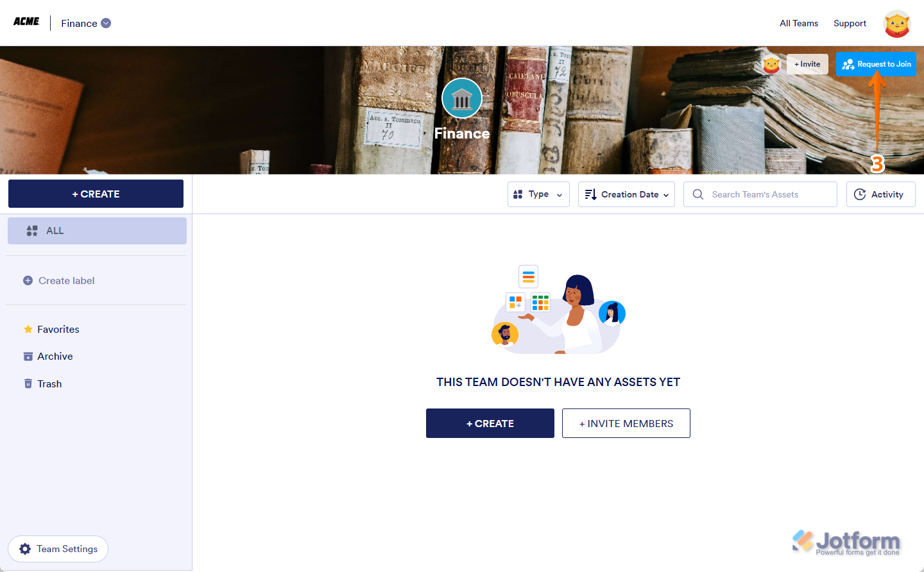Expand the Creation Date sort dropdown

[626, 194]
